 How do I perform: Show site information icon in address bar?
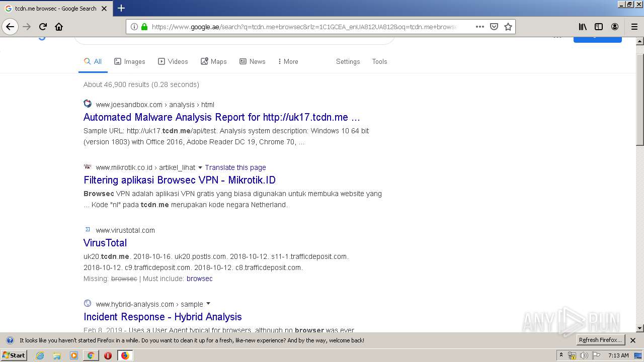(x=134, y=27)
